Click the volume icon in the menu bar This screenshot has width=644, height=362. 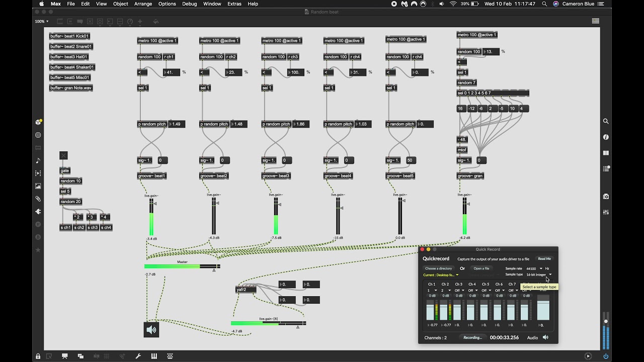click(441, 4)
